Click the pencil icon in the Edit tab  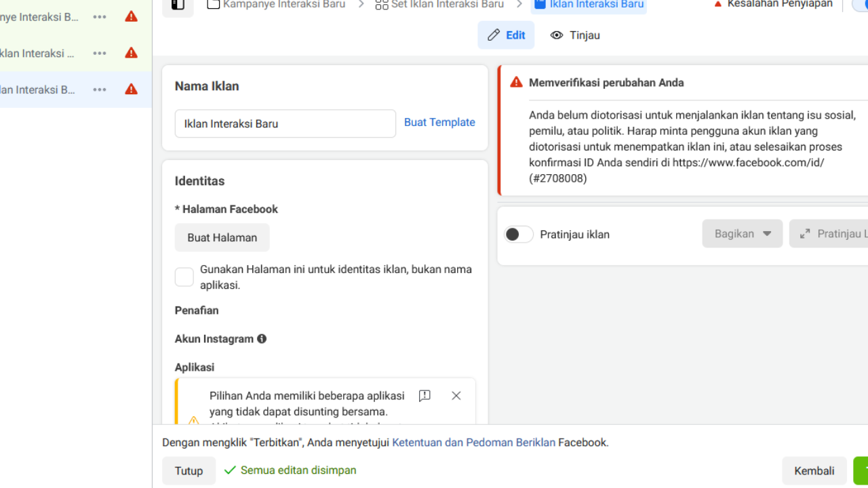tap(494, 35)
